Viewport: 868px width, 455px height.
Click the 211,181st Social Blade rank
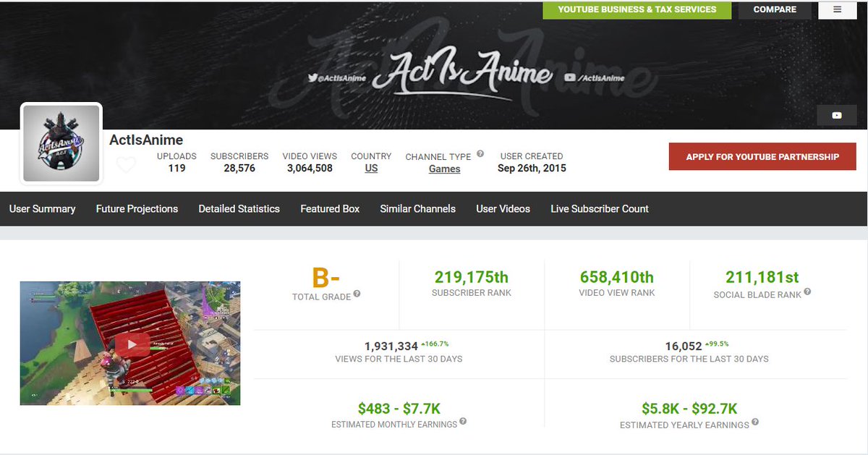(x=762, y=277)
